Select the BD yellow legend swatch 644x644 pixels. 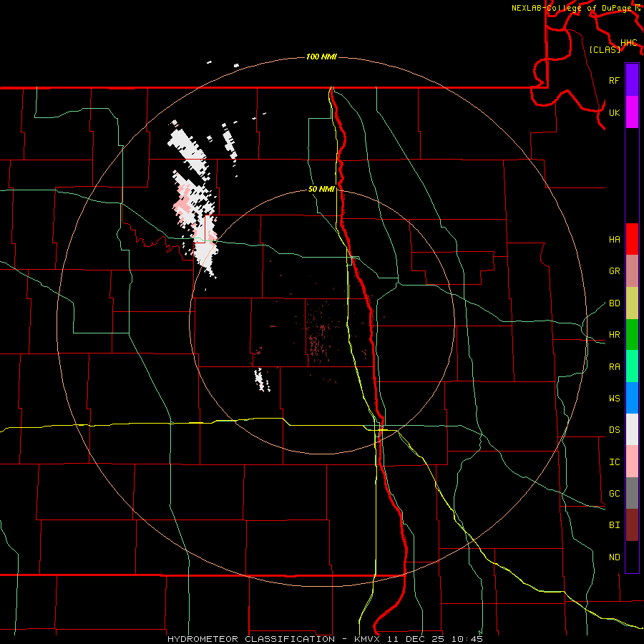click(x=632, y=303)
